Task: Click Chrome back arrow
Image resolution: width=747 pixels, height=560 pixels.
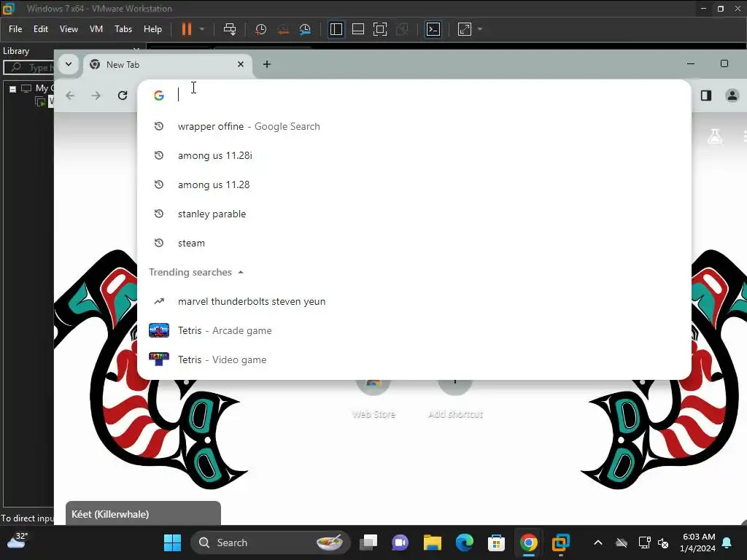Action: coord(70,96)
